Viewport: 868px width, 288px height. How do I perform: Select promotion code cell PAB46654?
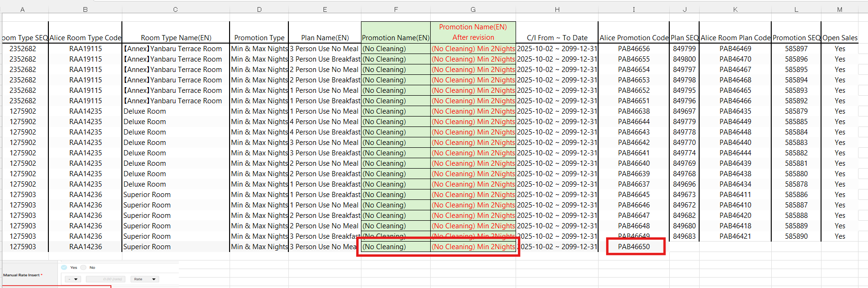point(634,70)
